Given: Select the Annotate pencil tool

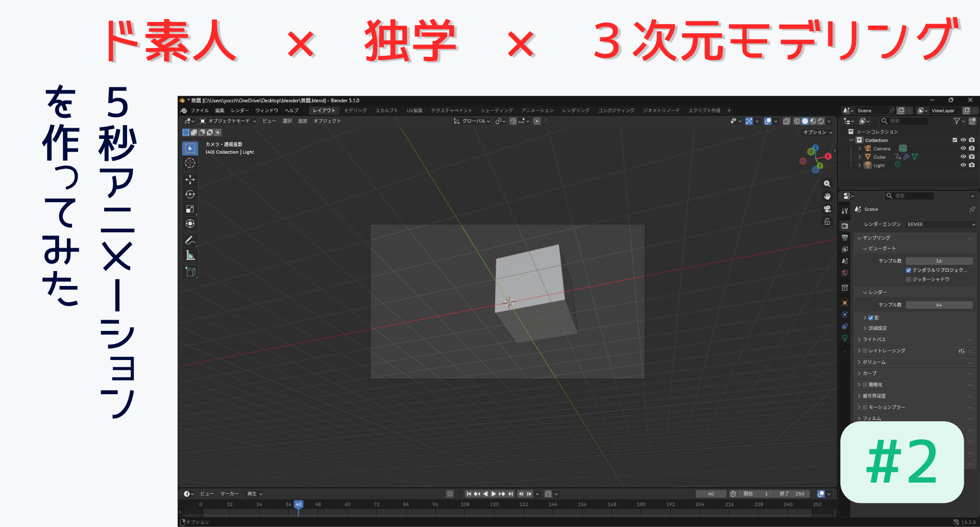Looking at the screenshot, I should 190,240.
